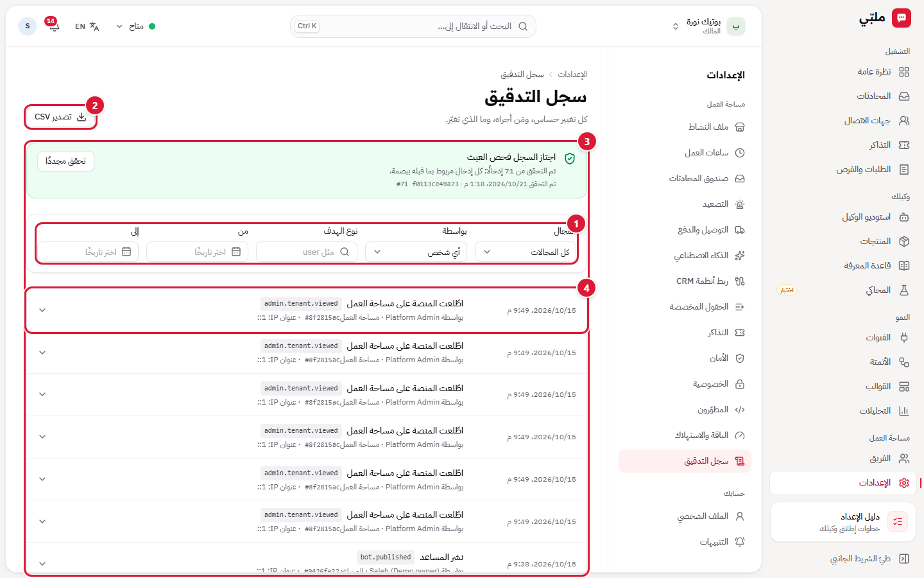The width and height of the screenshot is (924, 578).
Task: Open workspace switcher بوتيك نورة
Action: [x=708, y=26]
